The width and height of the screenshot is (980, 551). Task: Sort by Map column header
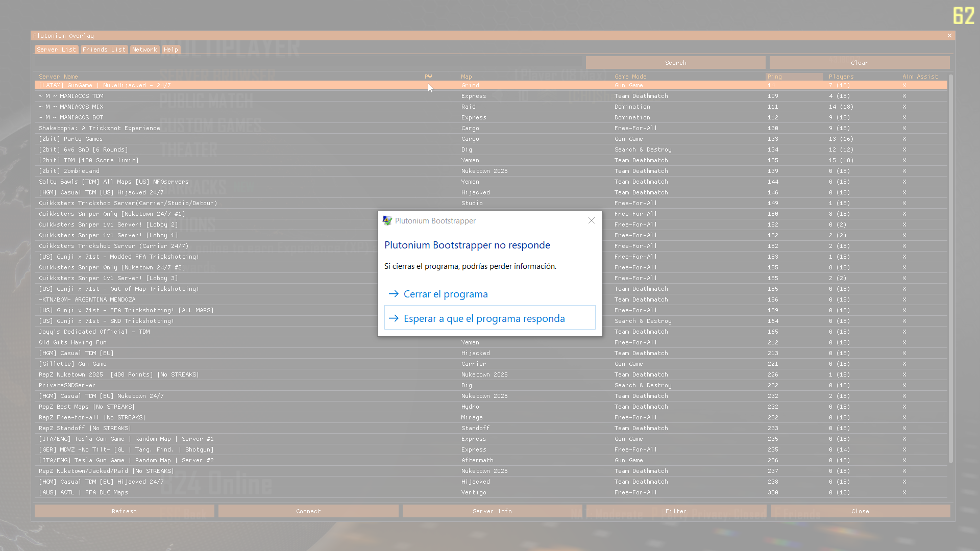pos(467,77)
